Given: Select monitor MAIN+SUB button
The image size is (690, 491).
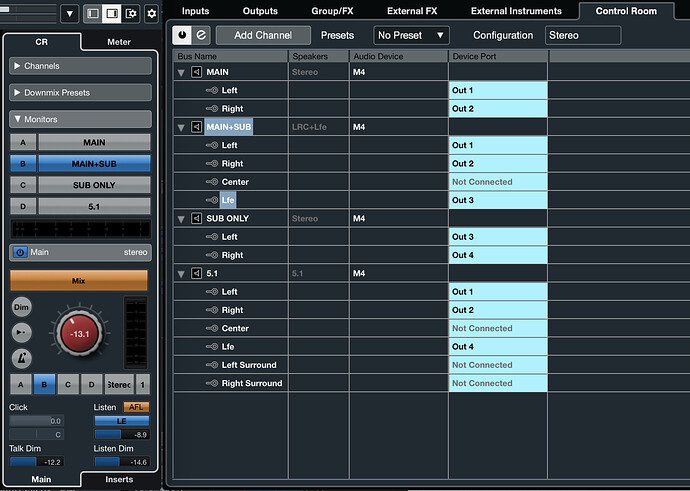Looking at the screenshot, I should [94, 164].
